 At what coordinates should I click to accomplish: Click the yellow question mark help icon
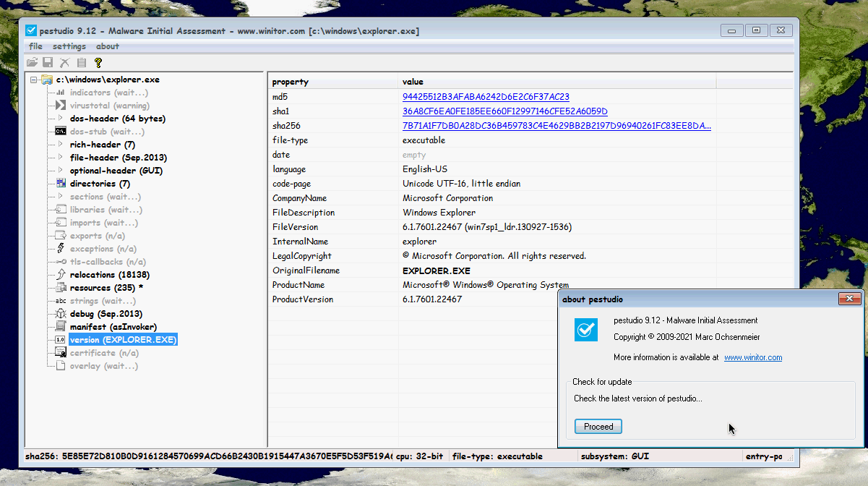click(98, 63)
